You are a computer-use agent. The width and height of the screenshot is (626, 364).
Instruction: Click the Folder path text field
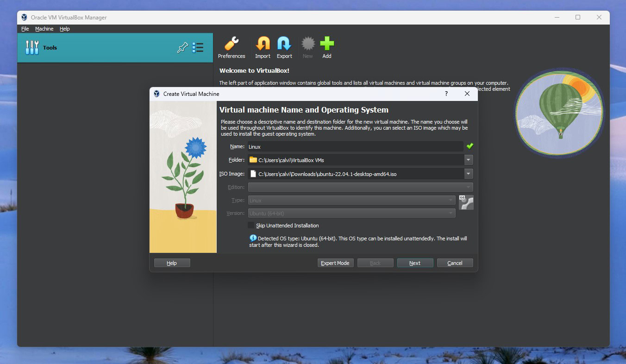pos(356,160)
